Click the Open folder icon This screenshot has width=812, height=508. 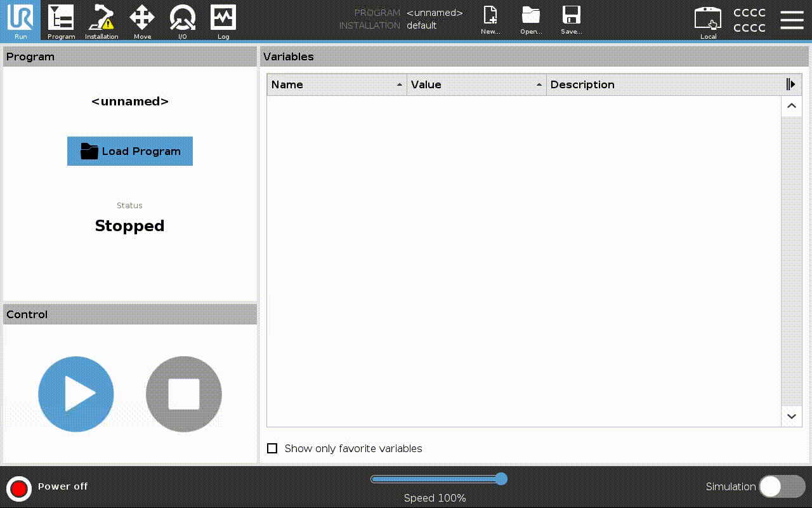(531, 20)
